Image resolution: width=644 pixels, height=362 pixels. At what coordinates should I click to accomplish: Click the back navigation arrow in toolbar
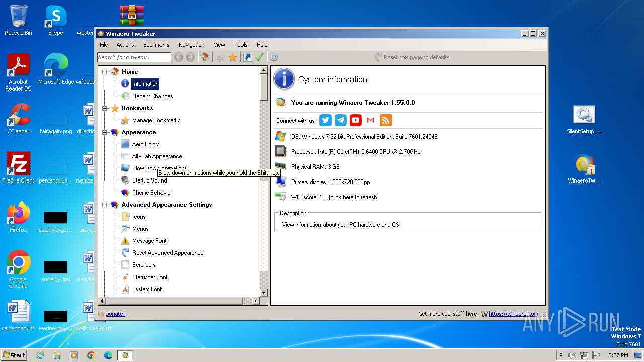[x=179, y=57]
